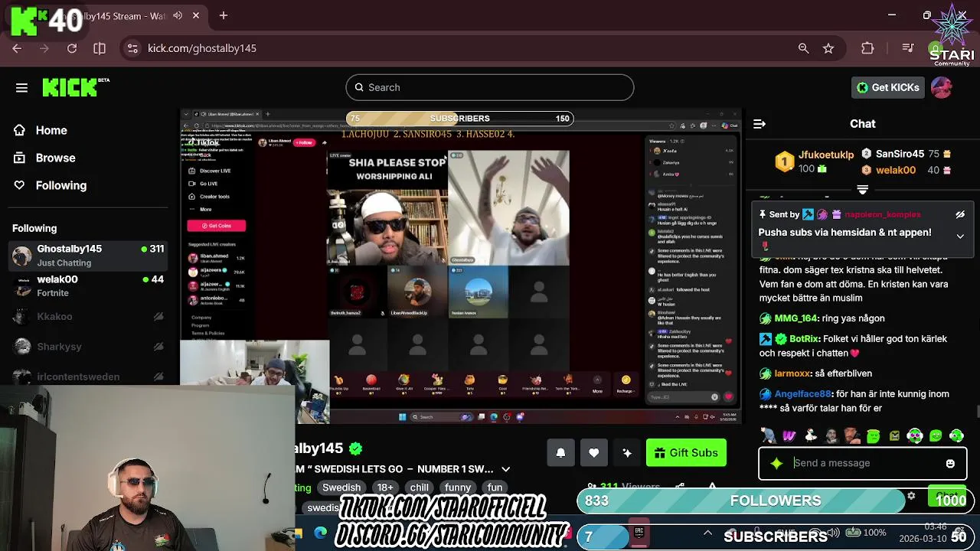Click the funny tag
This screenshot has width=980, height=551.
point(458,487)
